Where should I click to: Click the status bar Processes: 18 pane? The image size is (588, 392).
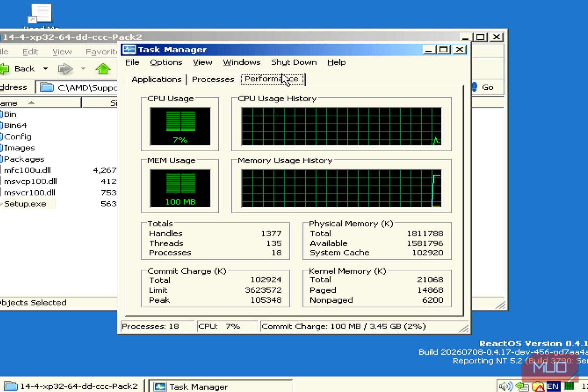pos(157,326)
